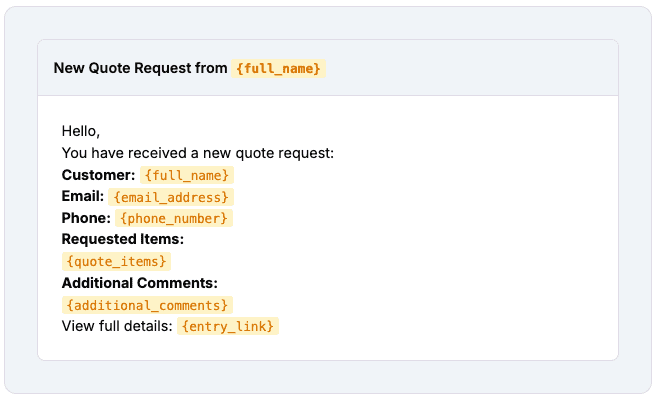Click the 'View full details:' text

click(117, 326)
